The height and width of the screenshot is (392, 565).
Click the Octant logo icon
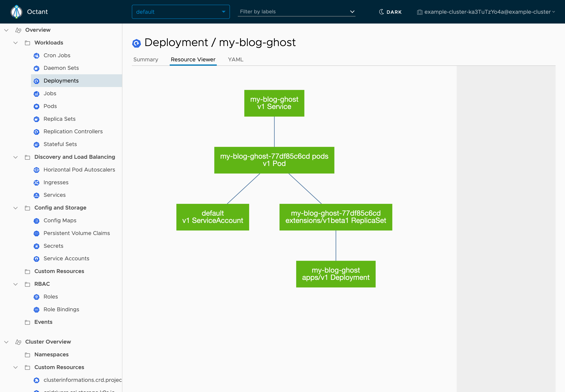click(16, 12)
